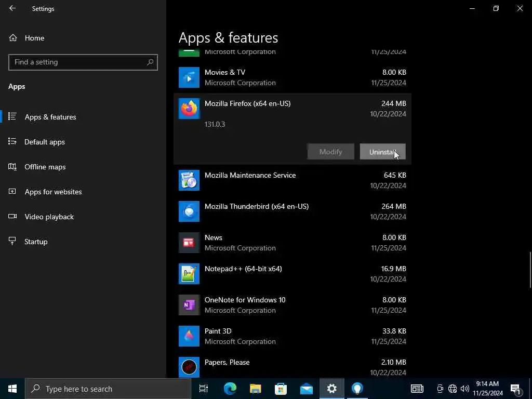Click the Mozilla Maintenance Service icon
The width and height of the screenshot is (532, 399).
tap(189, 180)
